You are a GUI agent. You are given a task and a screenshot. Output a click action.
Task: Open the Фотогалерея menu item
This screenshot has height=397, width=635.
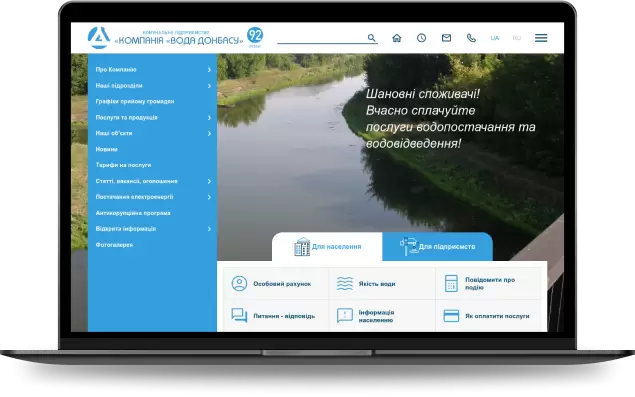114,245
